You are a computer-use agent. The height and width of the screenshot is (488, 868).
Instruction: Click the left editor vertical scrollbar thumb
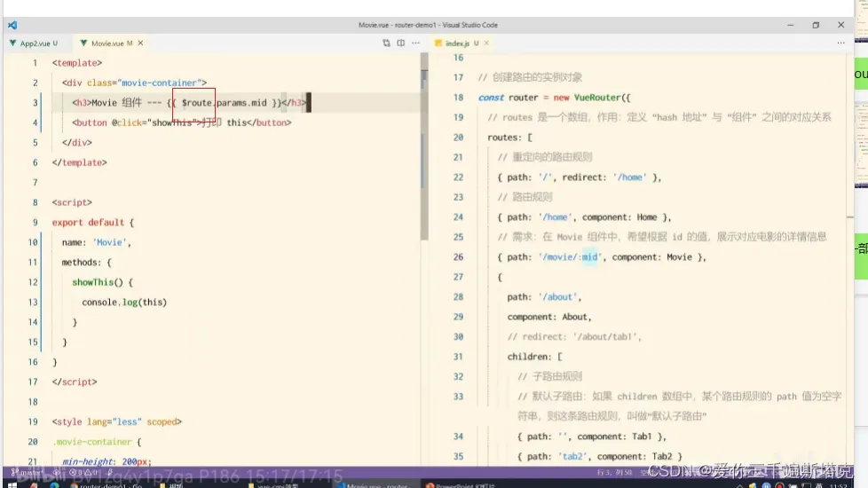point(424,146)
